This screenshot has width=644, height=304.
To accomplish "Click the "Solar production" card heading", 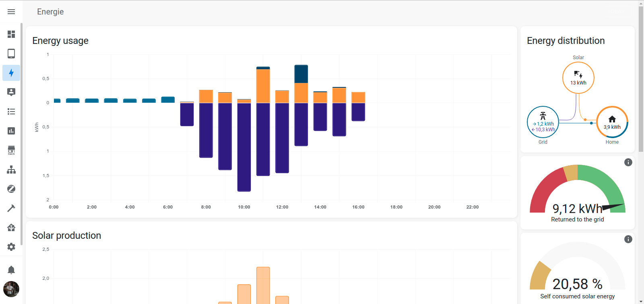I will coord(67,236).
